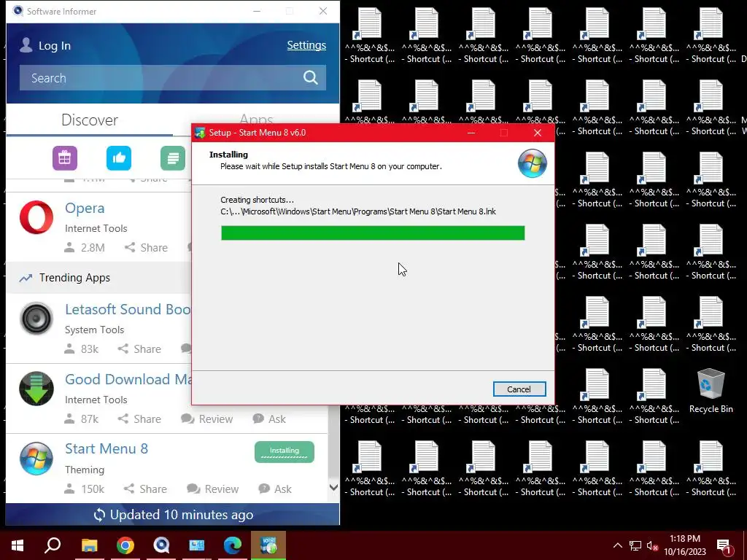Viewport: 747px width, 560px height.
Task: Open the Start Menu 8 orb icon in list
Action: [36, 459]
